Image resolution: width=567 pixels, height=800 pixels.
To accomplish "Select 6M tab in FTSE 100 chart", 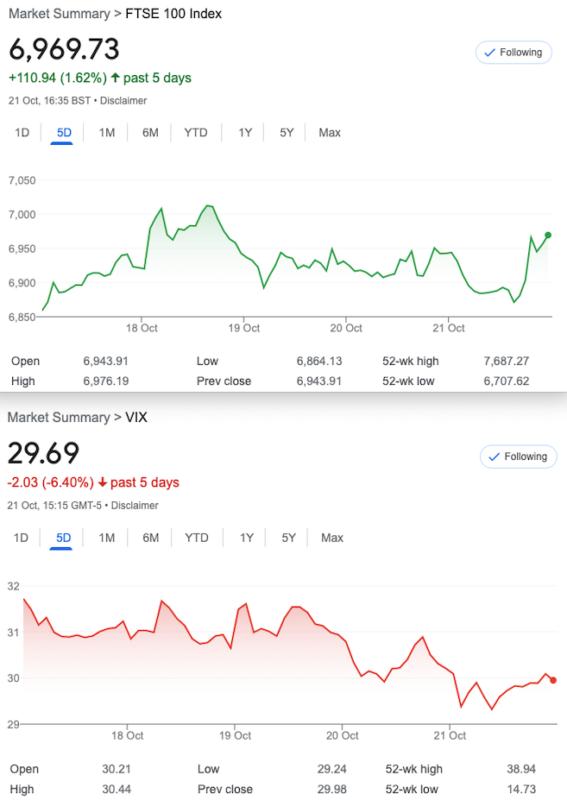I will (x=150, y=133).
